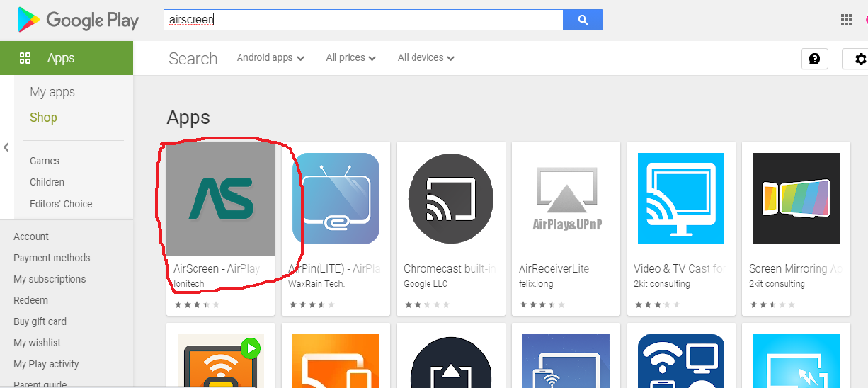Click the AirPin(LITE) title text
868x388 pixels.
point(334,269)
